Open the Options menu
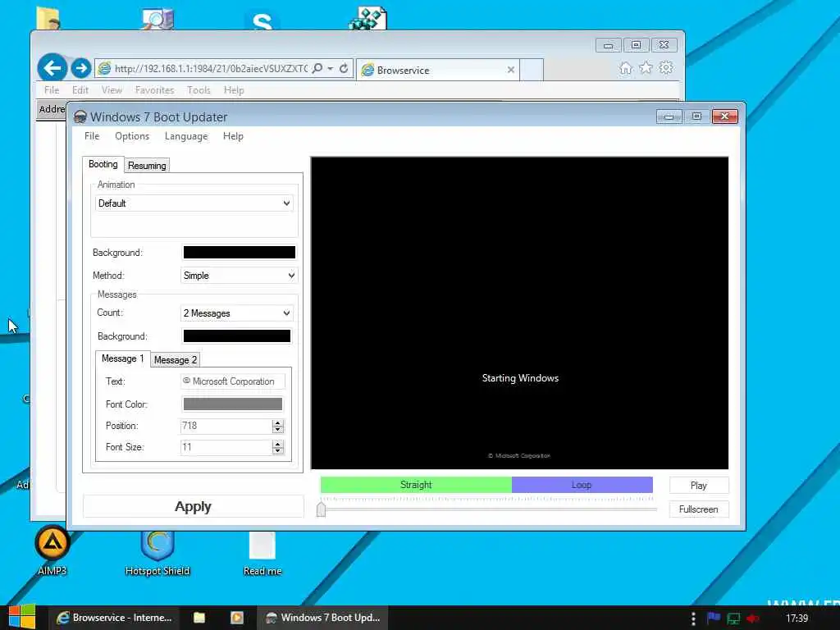This screenshot has height=630, width=840. click(132, 136)
